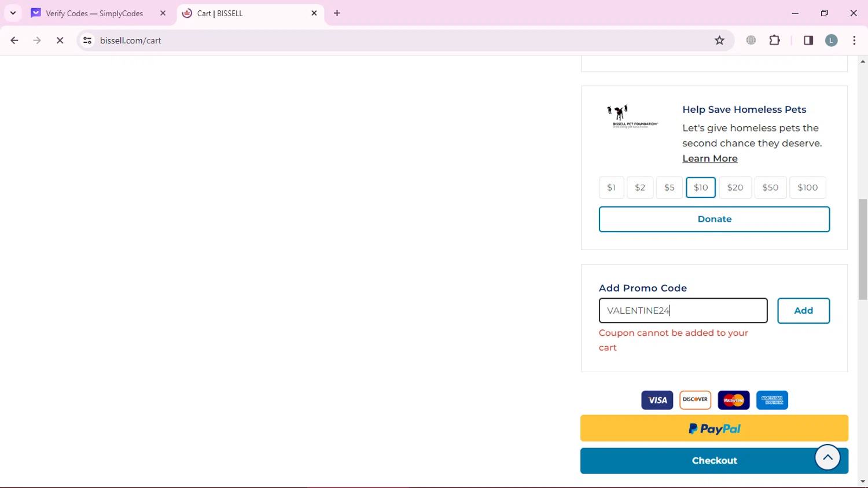868x488 pixels.
Task: Click the Discover card icon
Action: [696, 400]
